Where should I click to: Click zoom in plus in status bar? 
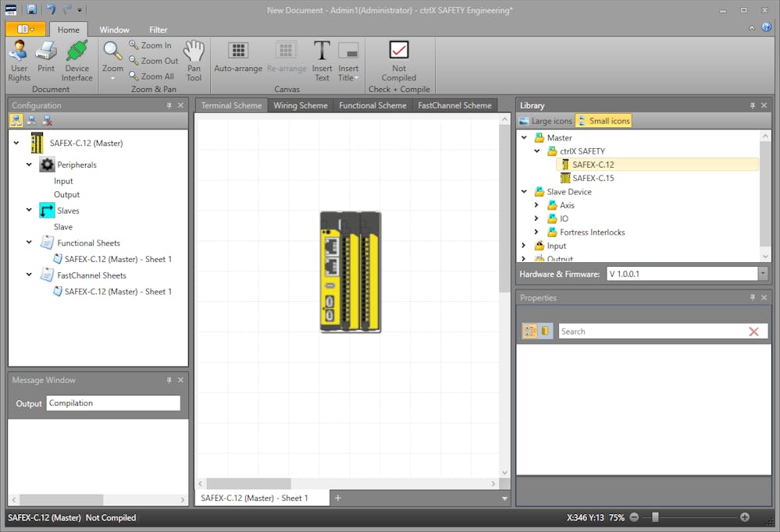pyautogui.click(x=745, y=517)
